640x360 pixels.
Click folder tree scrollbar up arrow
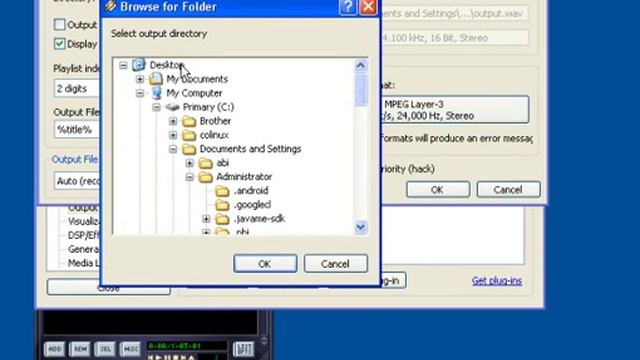pos(360,65)
